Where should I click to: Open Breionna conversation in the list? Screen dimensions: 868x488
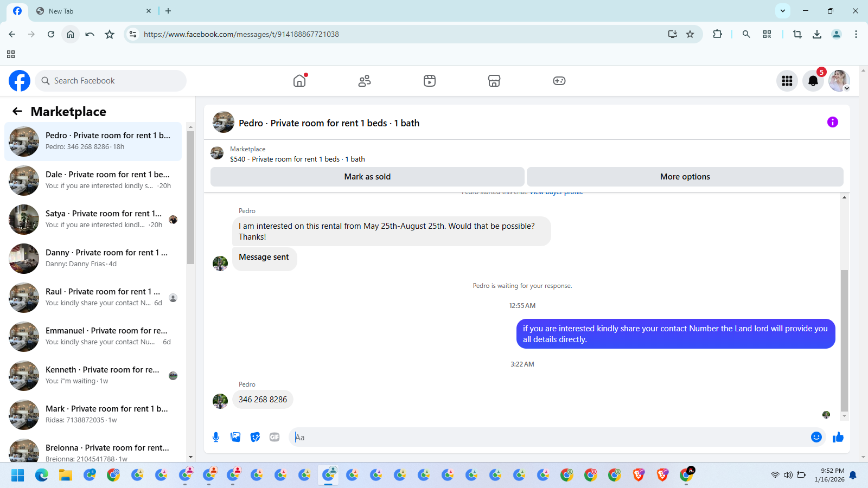[x=93, y=450]
